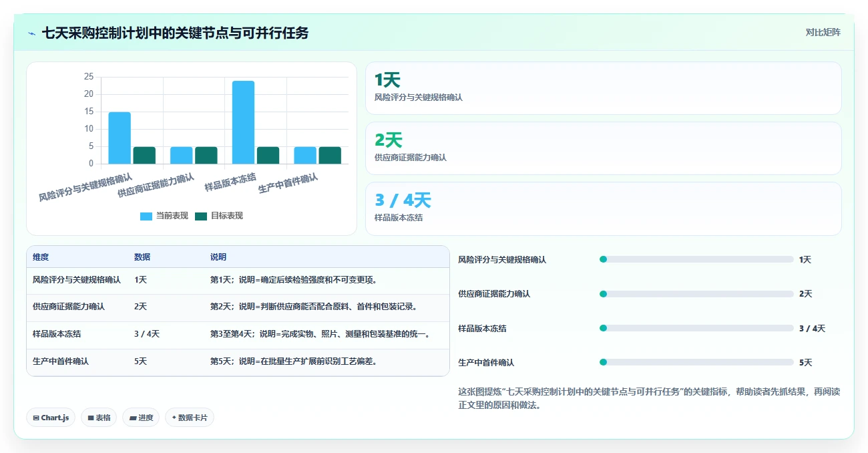Click description starting 第5天；说明=在批量生产
This screenshot has width=868, height=453.
click(294, 361)
